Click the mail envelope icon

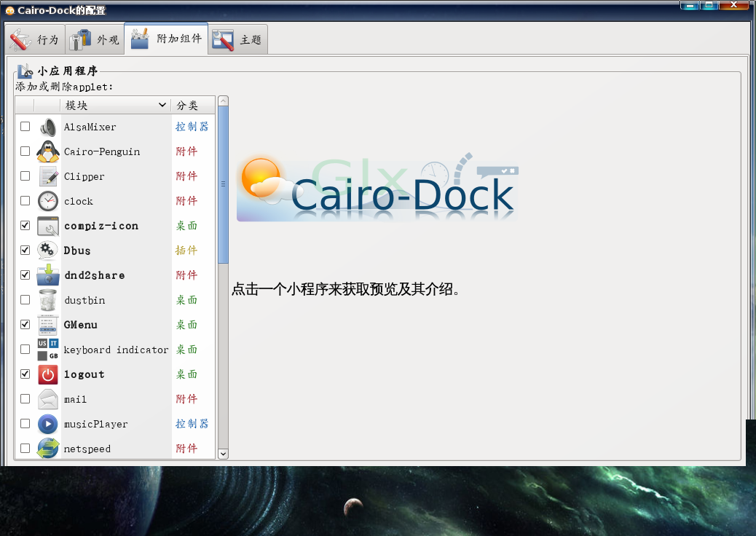tap(48, 399)
